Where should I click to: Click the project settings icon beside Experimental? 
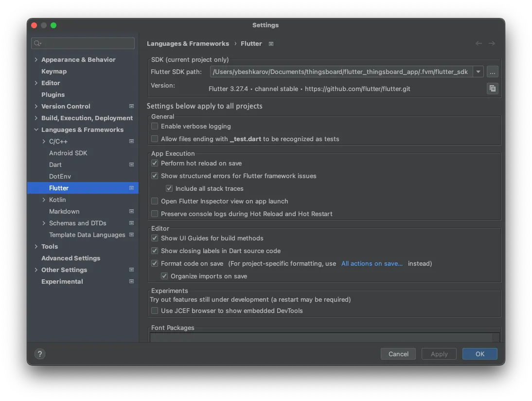click(131, 281)
